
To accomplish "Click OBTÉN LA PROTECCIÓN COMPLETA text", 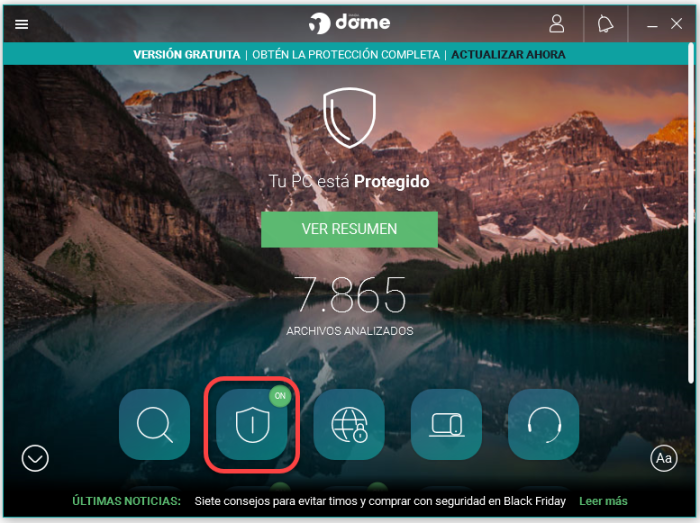I will point(346,54).
